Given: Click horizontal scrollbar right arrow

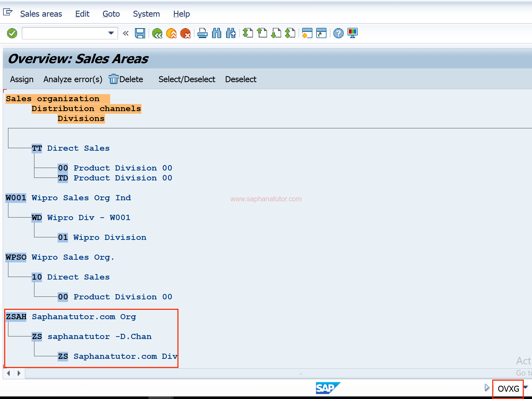Looking at the screenshot, I should pyautogui.click(x=19, y=373).
